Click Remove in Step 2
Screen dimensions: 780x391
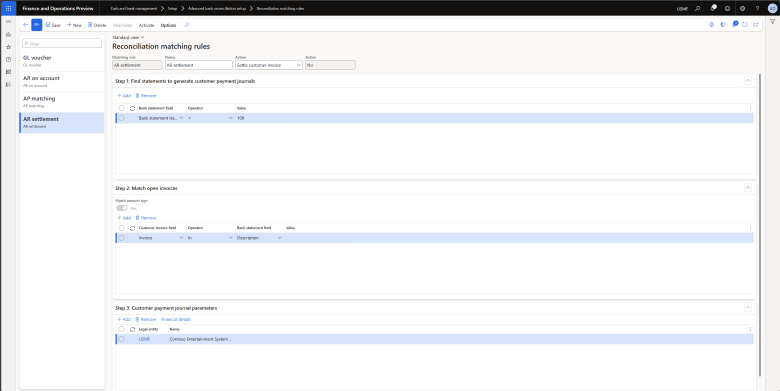(146, 218)
